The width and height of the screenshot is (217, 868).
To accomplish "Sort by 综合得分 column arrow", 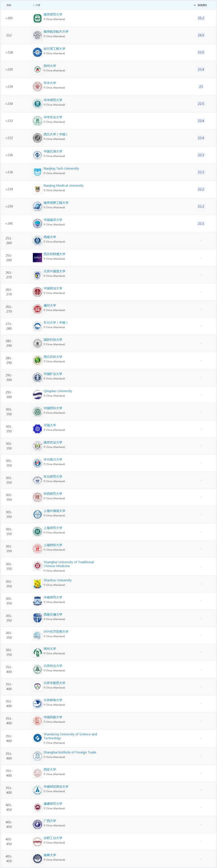I will pos(195,5).
